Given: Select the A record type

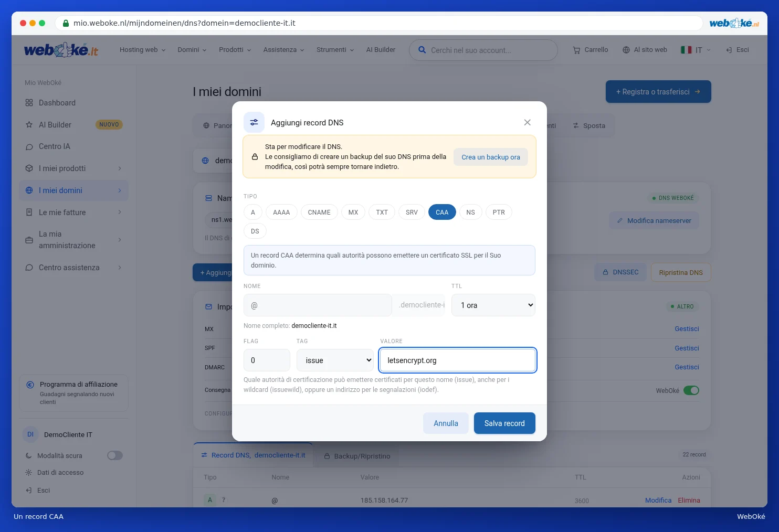Looking at the screenshot, I should point(253,212).
